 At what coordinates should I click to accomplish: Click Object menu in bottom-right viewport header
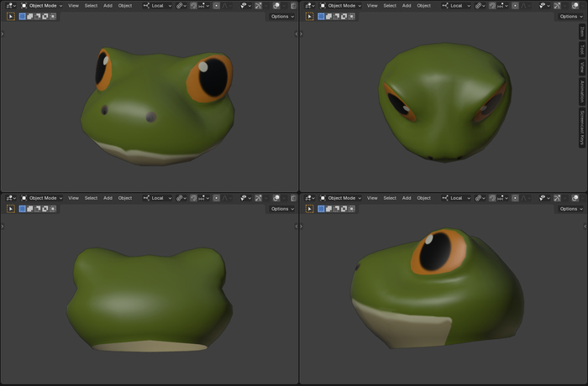[424, 198]
